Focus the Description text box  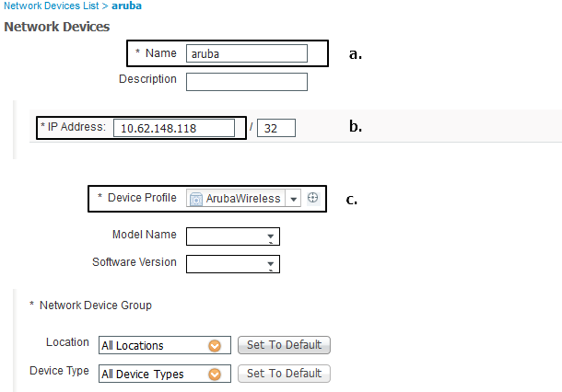247,82
